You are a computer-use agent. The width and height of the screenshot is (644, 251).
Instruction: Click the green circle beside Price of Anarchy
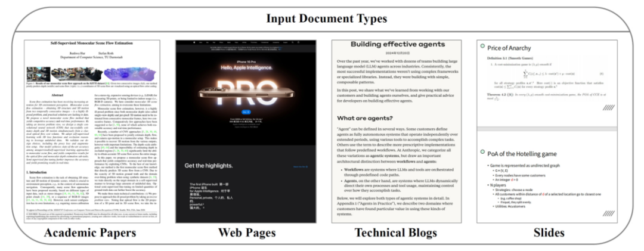[481, 48]
